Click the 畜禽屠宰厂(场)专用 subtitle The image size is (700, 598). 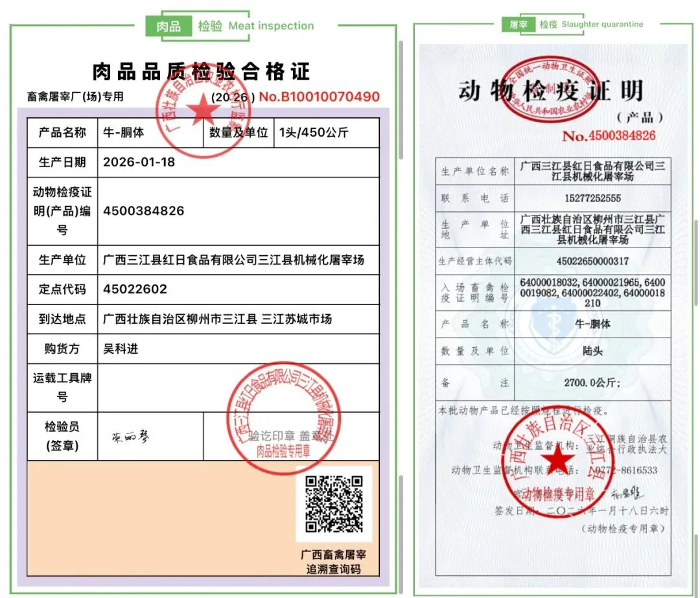point(75,97)
